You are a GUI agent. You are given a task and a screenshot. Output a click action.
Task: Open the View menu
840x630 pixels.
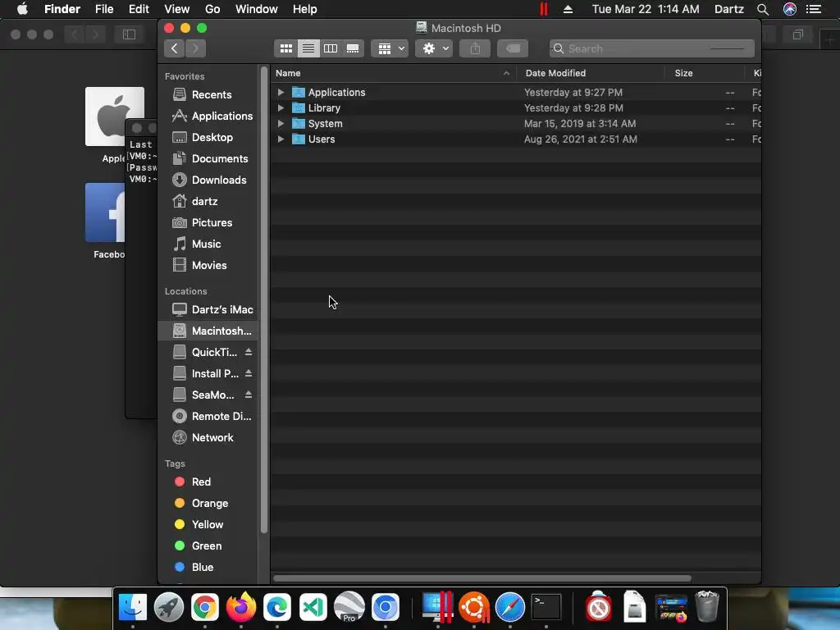coord(177,9)
